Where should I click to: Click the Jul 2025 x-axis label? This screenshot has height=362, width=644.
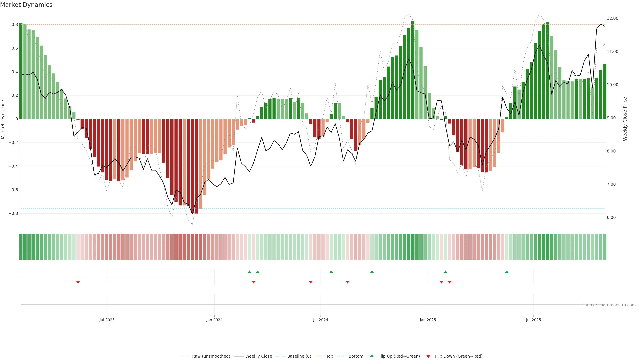pyautogui.click(x=533, y=320)
